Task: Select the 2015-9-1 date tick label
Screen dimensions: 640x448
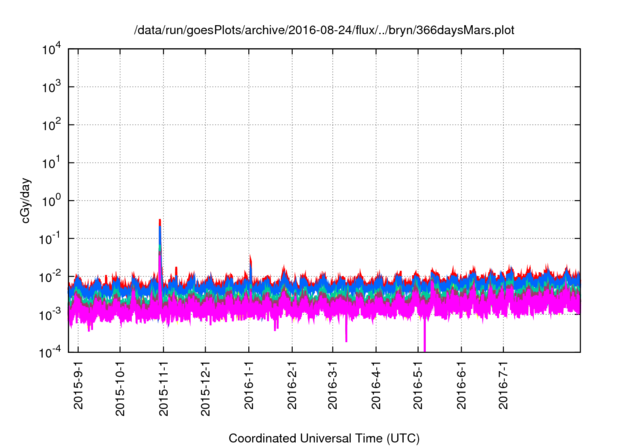Action: point(78,385)
